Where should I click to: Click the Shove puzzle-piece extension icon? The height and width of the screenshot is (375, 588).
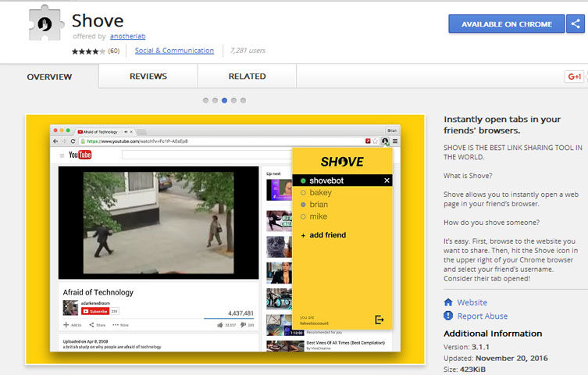[x=46, y=23]
